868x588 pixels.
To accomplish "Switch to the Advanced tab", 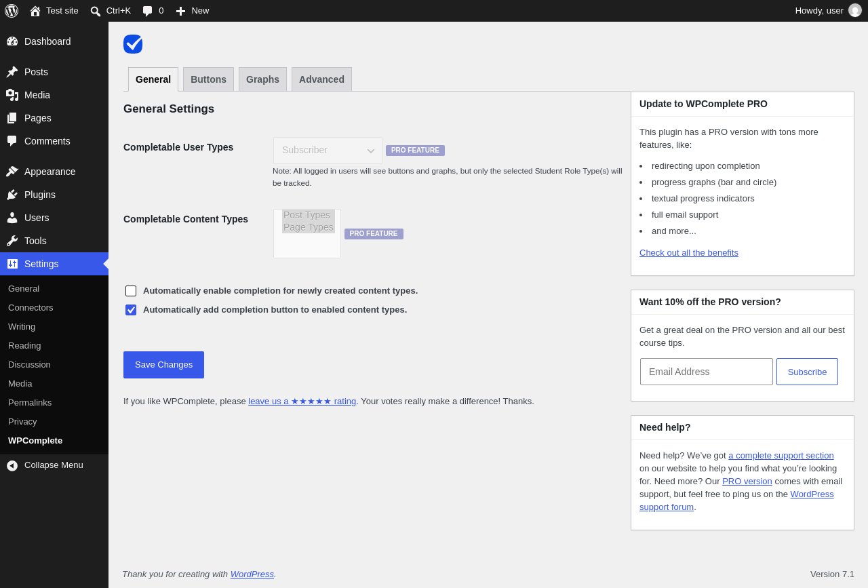I will point(321,79).
